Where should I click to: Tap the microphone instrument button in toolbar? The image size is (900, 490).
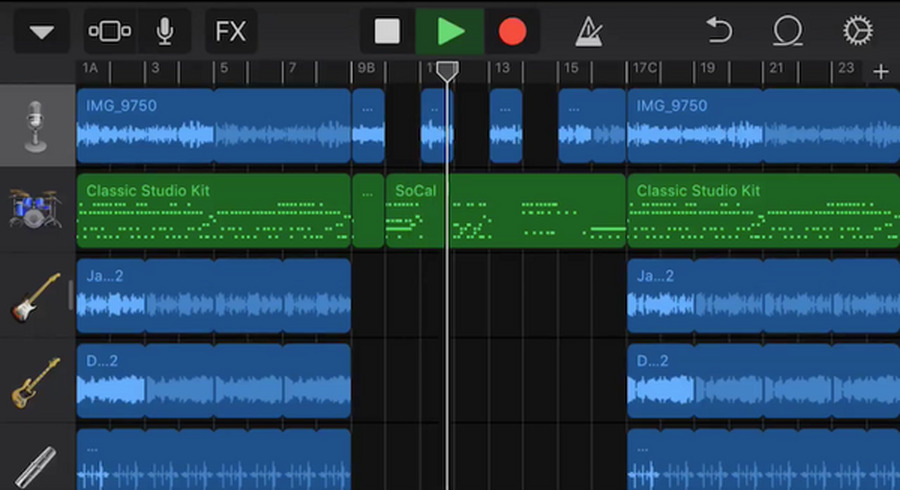(x=165, y=32)
